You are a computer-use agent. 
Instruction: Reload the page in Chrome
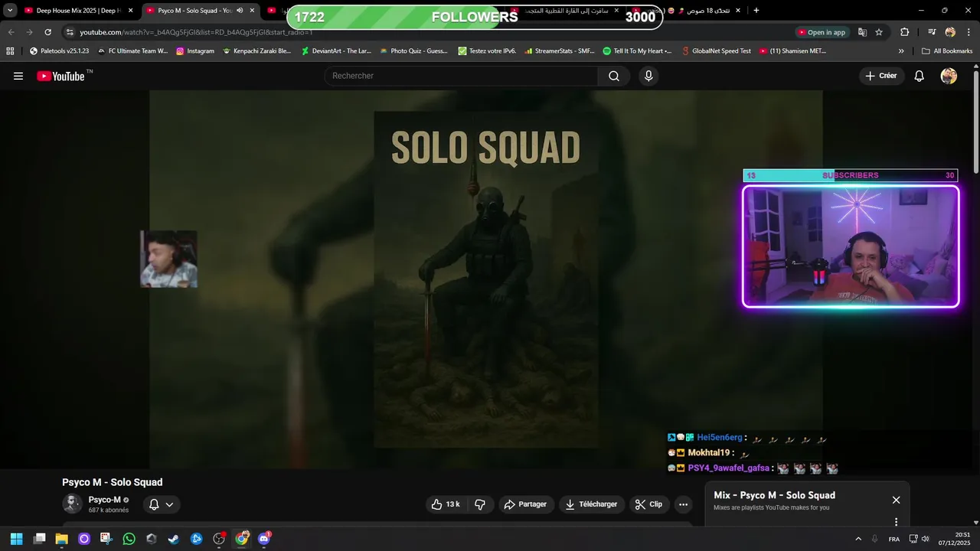coord(47,32)
